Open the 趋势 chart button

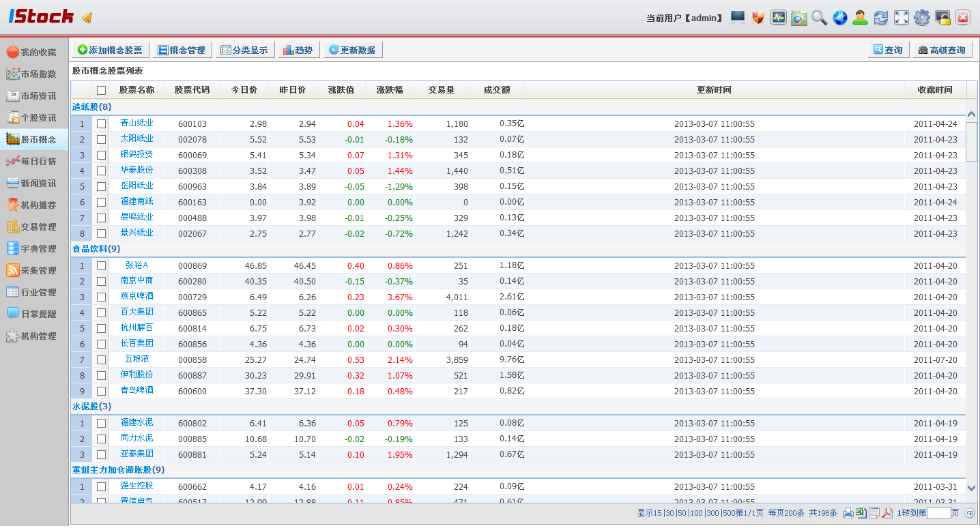[x=298, y=50]
